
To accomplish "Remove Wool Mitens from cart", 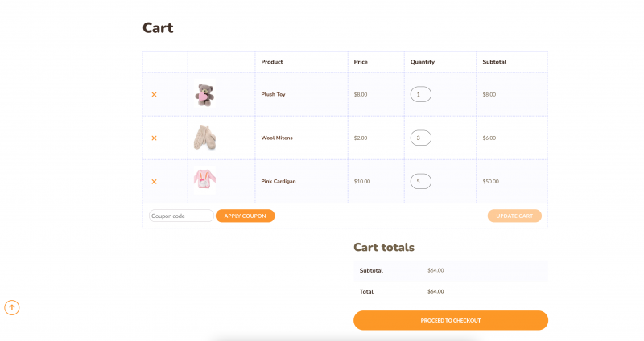I will point(154,138).
